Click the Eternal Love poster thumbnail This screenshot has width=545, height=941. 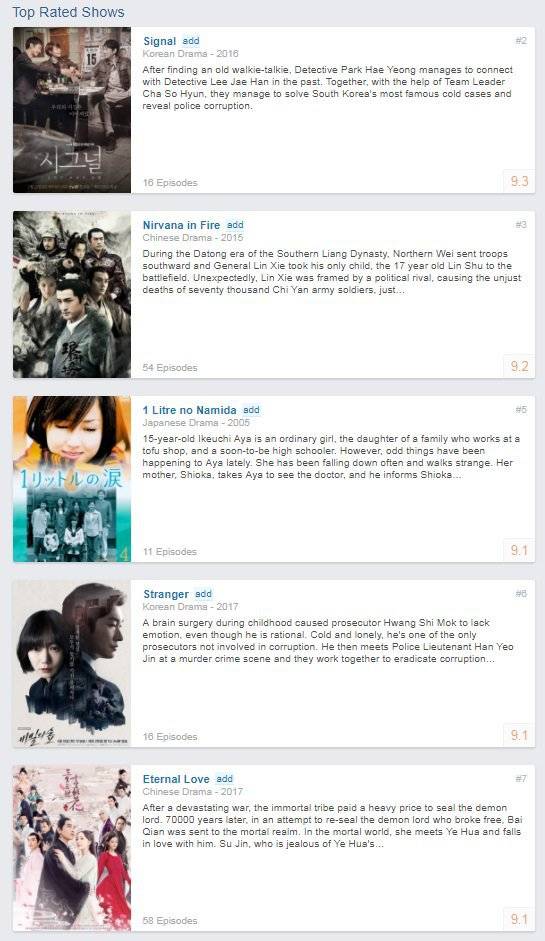click(72, 848)
